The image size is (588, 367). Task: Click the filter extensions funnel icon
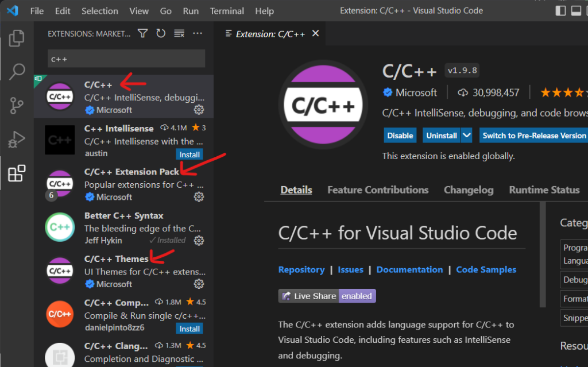click(143, 34)
